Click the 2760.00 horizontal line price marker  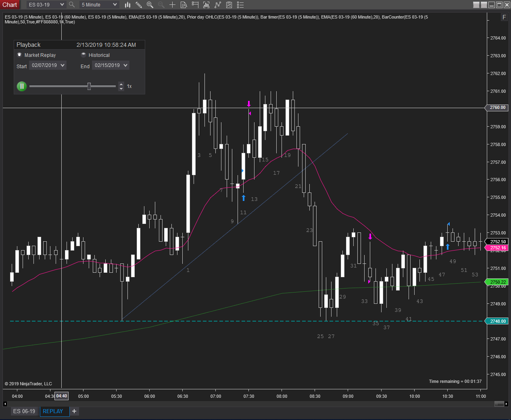[496, 108]
